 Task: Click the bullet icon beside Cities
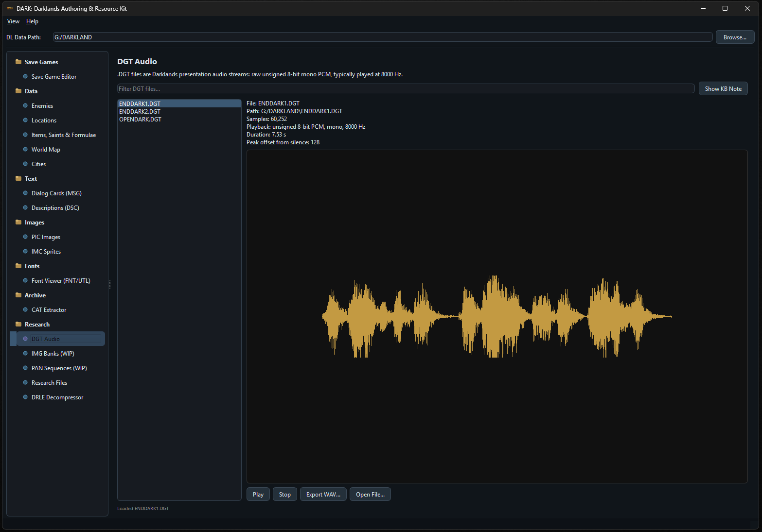pyautogui.click(x=25, y=164)
